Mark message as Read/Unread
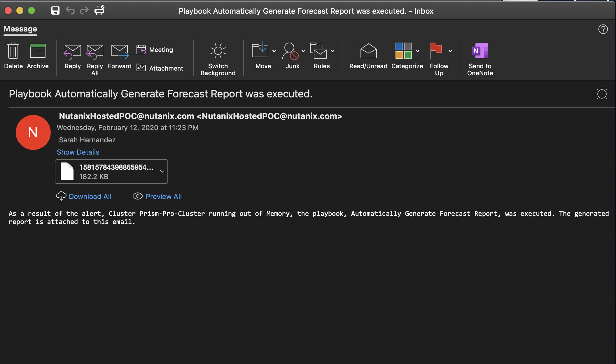Viewport: 616px width, 364px height. 368,57
